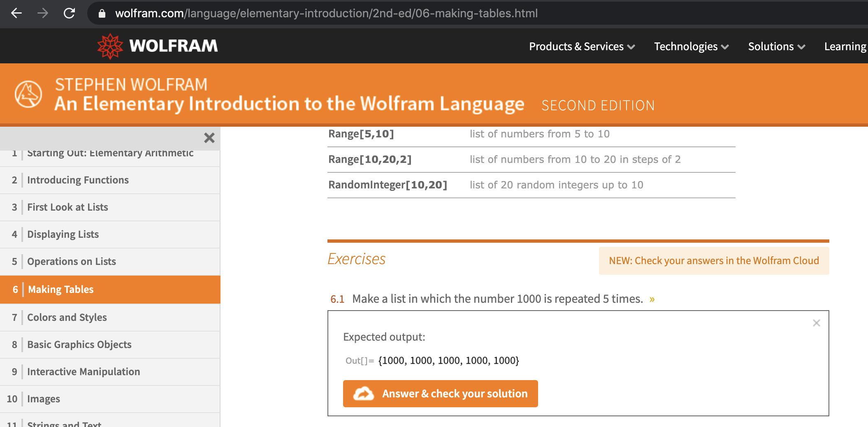This screenshot has height=427, width=868.
Task: Click the cloud icon on the Answer button
Action: pos(364,394)
